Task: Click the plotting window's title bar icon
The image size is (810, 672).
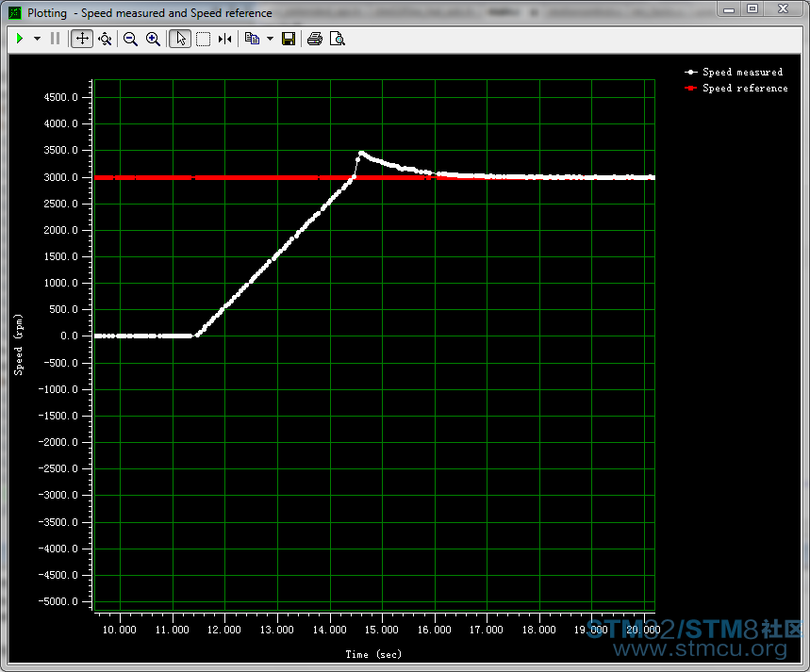Action: click(14, 13)
